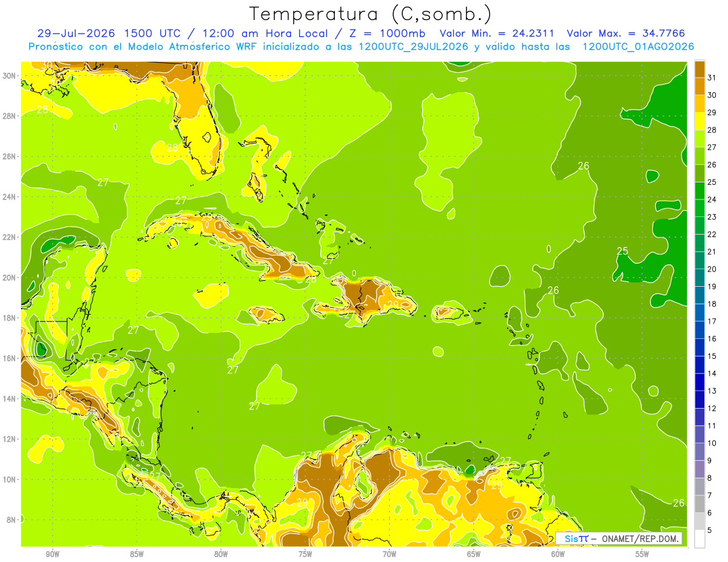Click the latitude axis label 24N
Screen dimensions: 728x562
10,197
